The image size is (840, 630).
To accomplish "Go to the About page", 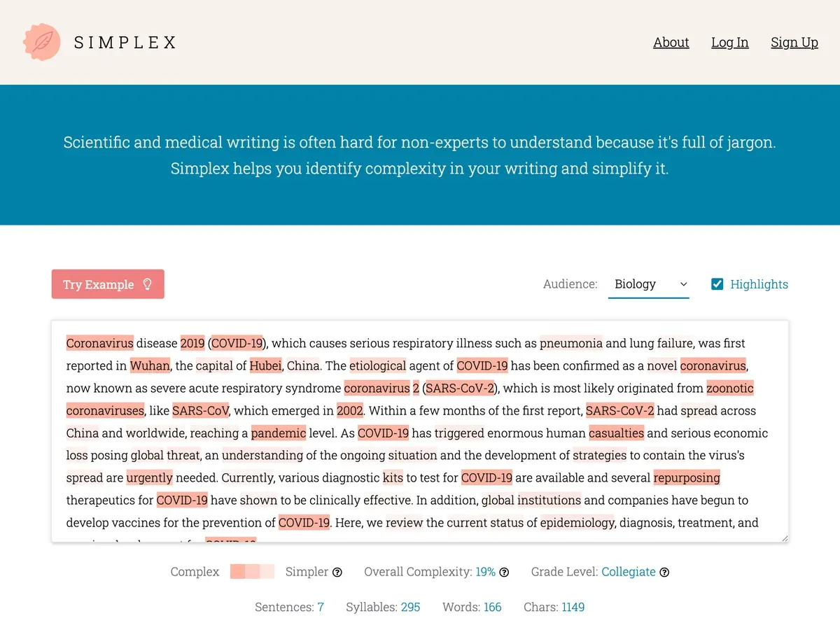I will 671,42.
